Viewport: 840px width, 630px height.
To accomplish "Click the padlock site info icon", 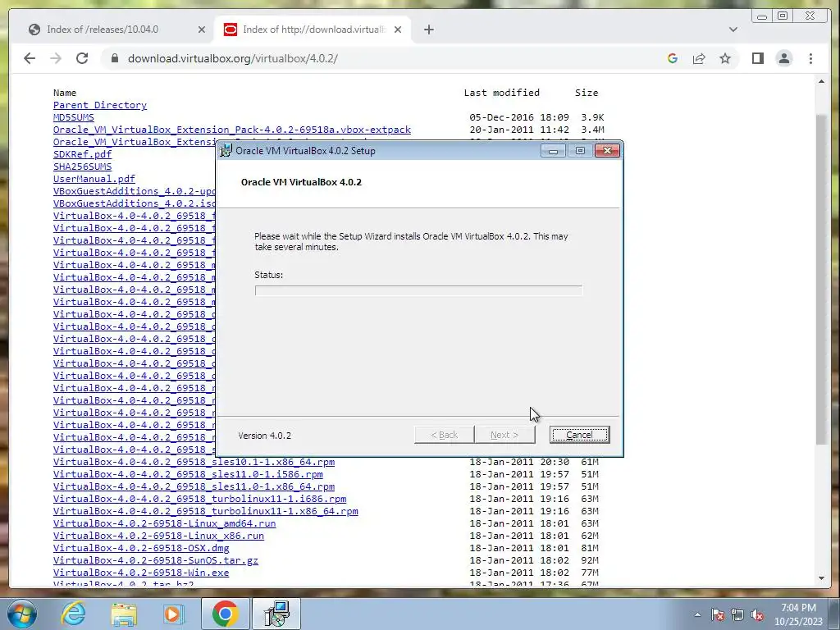I will [x=115, y=58].
